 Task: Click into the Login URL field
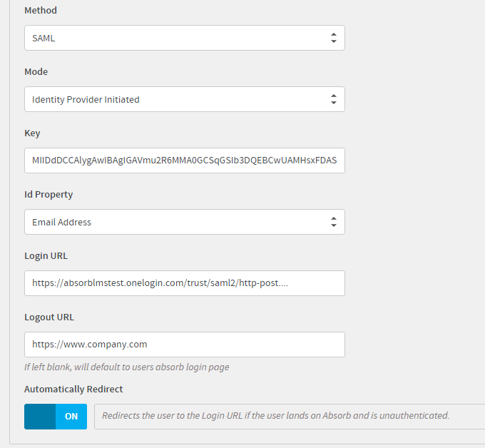185,283
